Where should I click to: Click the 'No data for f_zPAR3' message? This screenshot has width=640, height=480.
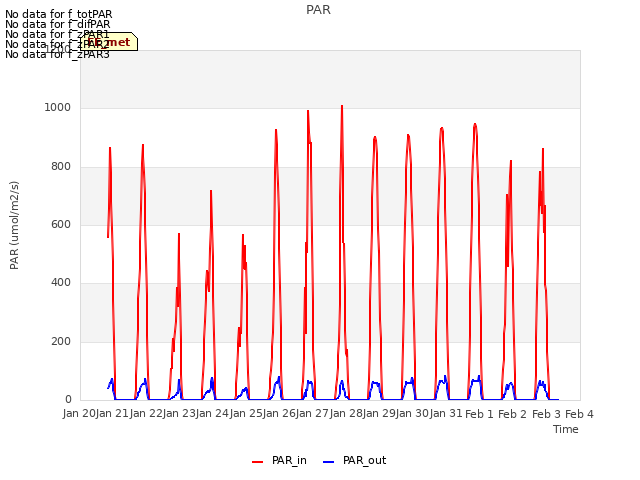(x=58, y=54)
